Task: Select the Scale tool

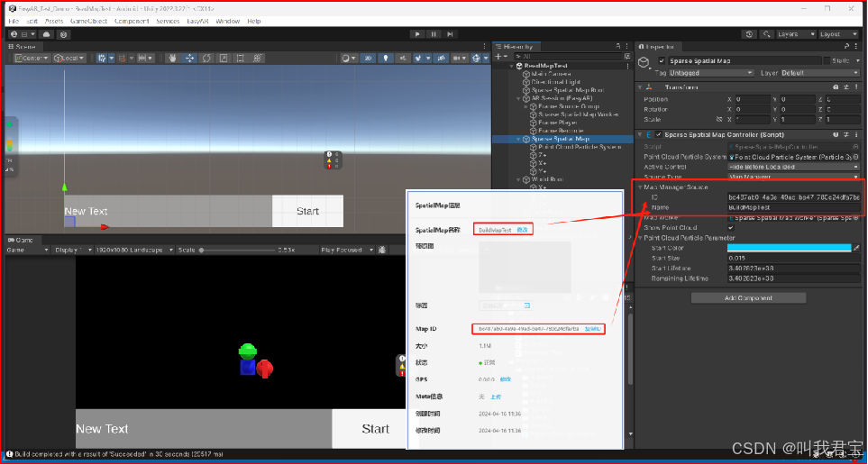Action: coord(224,58)
